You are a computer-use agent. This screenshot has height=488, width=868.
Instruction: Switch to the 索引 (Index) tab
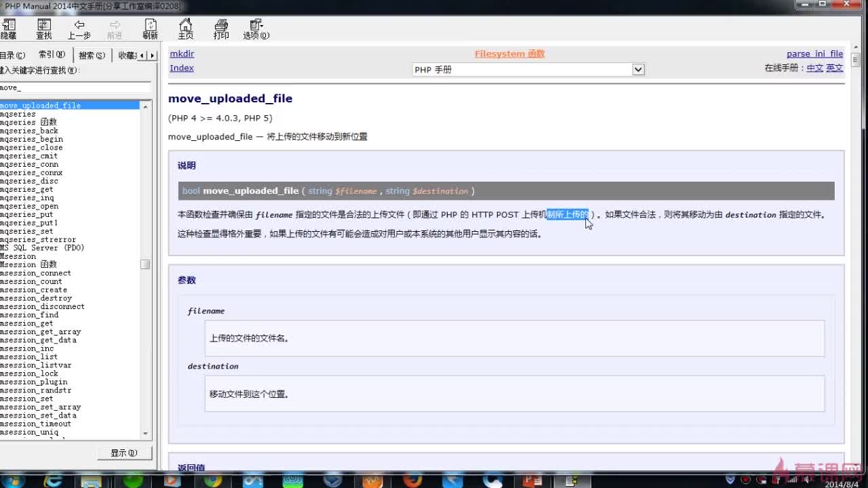(x=52, y=55)
